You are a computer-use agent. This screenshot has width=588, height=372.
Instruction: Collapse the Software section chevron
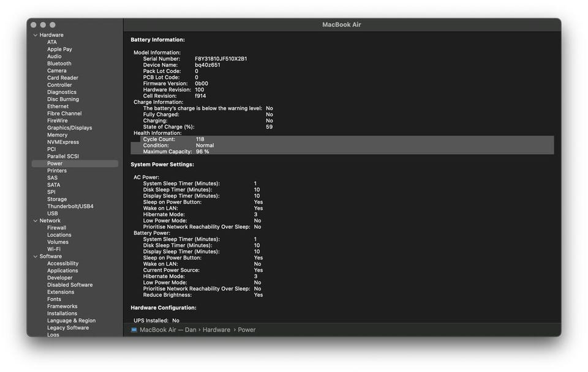(x=36, y=256)
